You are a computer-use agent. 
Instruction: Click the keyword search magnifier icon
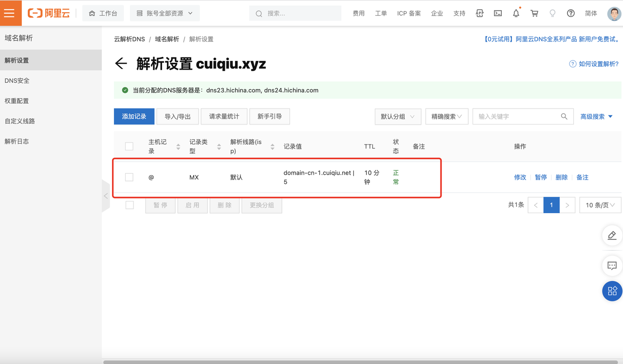(x=564, y=117)
